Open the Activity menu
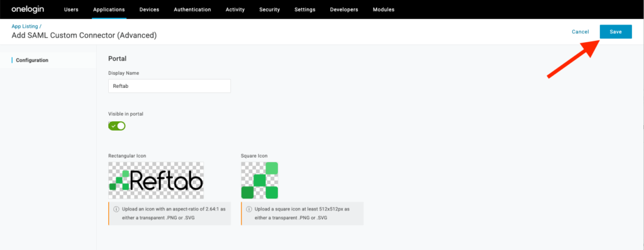Screen dimensions: 644x250 235,9
